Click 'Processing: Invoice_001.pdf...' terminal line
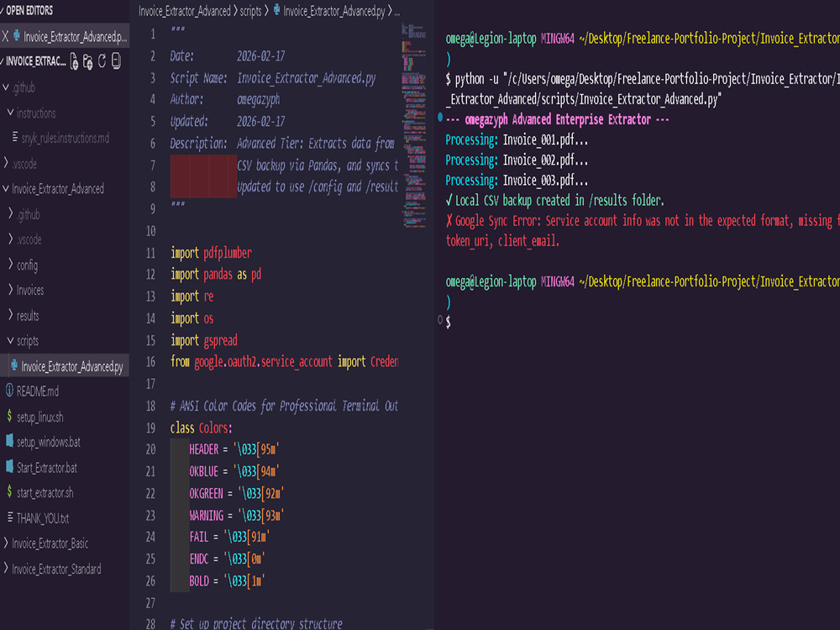This screenshot has height=630, width=840. click(517, 139)
